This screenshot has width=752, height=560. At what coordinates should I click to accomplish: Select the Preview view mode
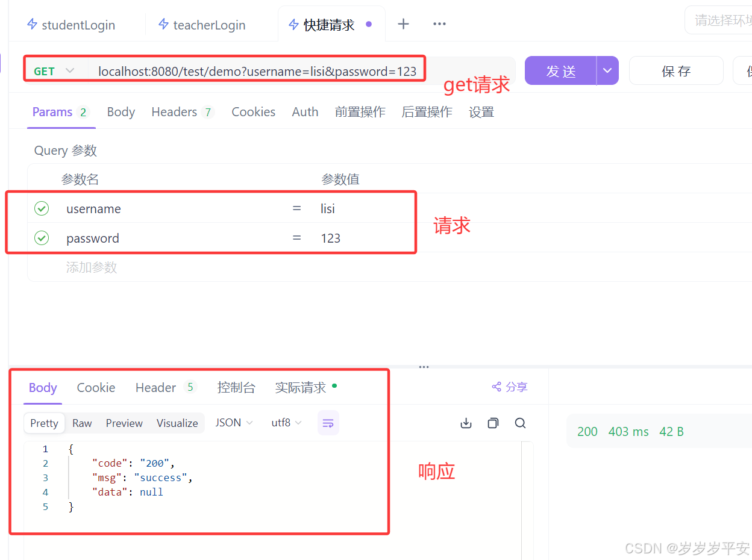(124, 423)
